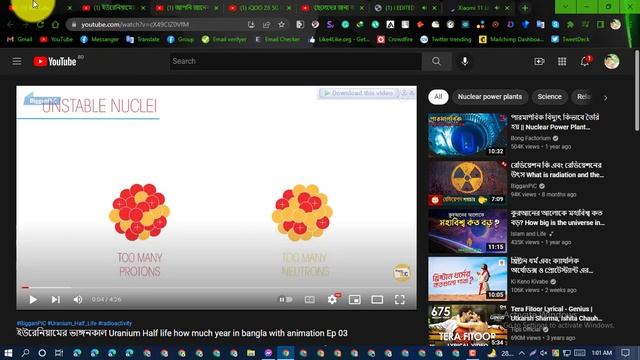Open the What is radiation video thumbnail
The image size is (640, 360).
tap(467, 183)
